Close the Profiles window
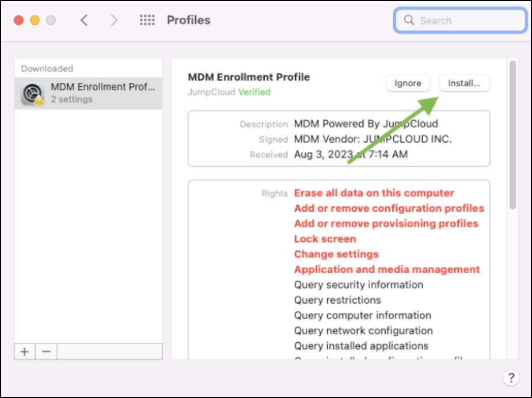 point(18,20)
